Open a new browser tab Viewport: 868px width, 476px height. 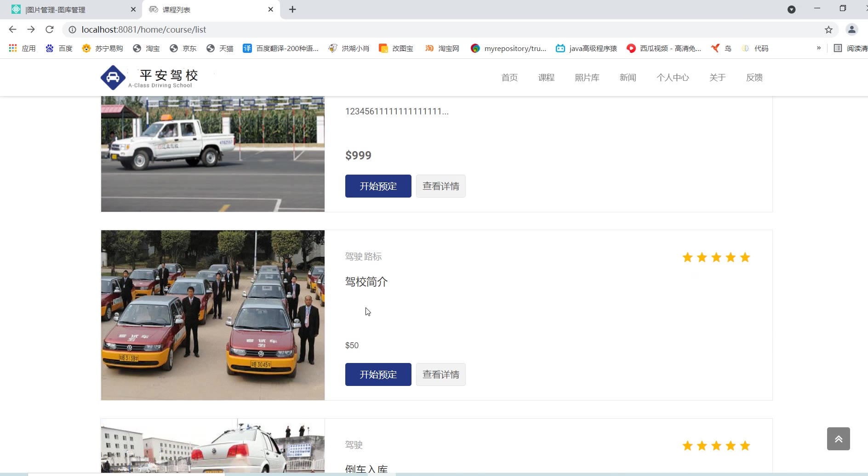tap(292, 9)
